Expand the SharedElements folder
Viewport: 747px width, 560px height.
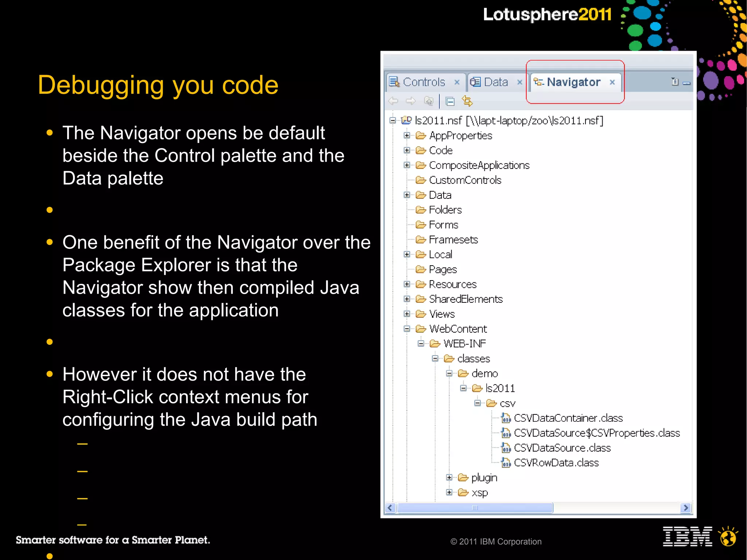pos(407,299)
